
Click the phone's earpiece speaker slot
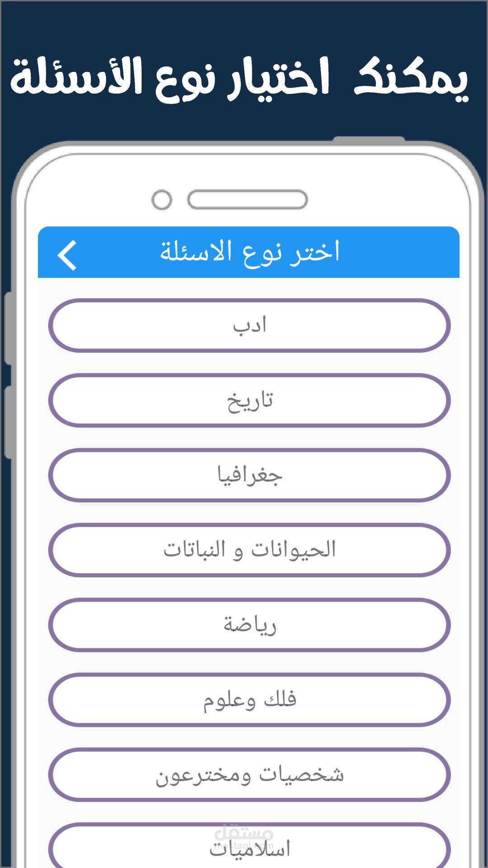click(248, 200)
